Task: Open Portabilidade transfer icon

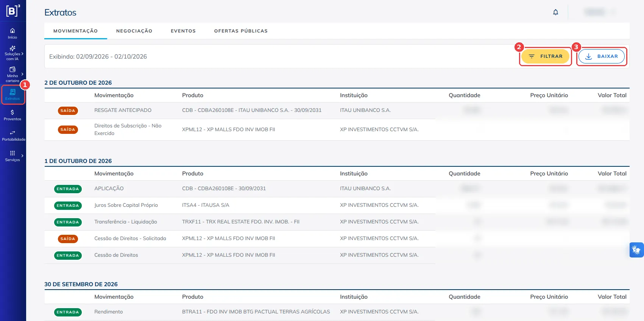Action: click(12, 133)
